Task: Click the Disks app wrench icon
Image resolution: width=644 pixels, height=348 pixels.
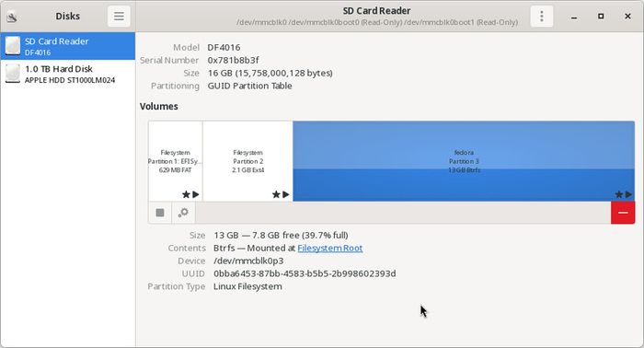Action: (12, 17)
